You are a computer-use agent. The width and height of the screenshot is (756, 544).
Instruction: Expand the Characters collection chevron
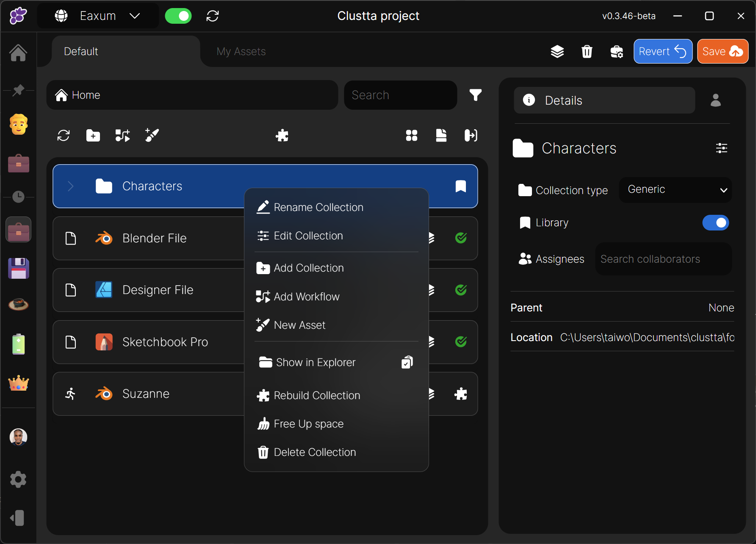coord(71,186)
